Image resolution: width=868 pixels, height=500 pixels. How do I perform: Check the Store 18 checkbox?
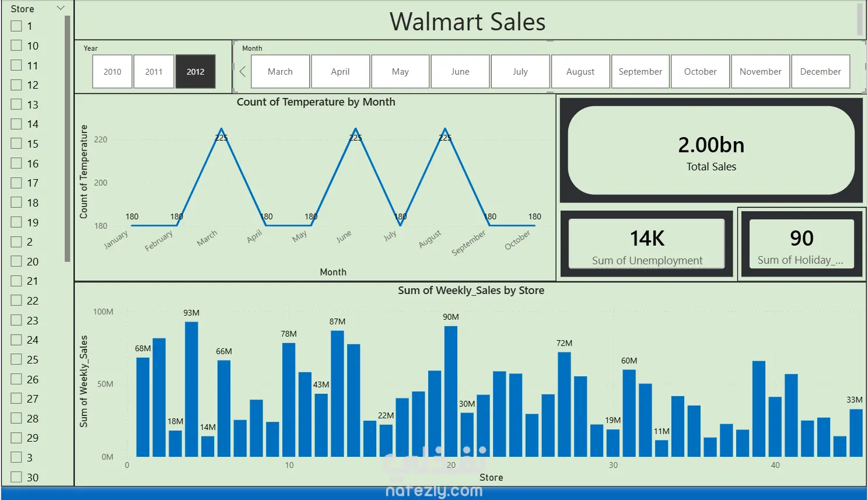pos(16,202)
